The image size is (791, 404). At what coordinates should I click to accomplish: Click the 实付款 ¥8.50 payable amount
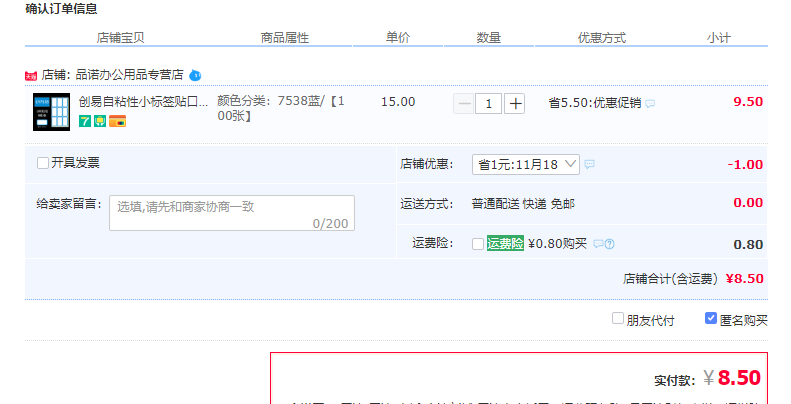click(731, 378)
